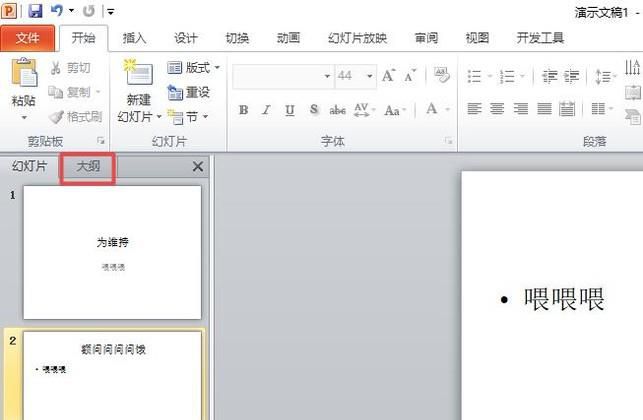Open the Aa change case menu
Viewport: 643px width, 420px height.
394,110
